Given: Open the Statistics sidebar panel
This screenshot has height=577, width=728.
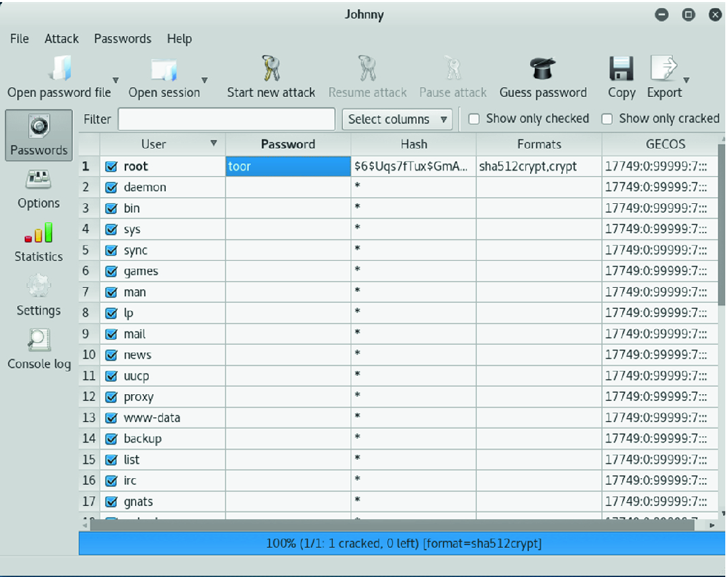Looking at the screenshot, I should 38,242.
